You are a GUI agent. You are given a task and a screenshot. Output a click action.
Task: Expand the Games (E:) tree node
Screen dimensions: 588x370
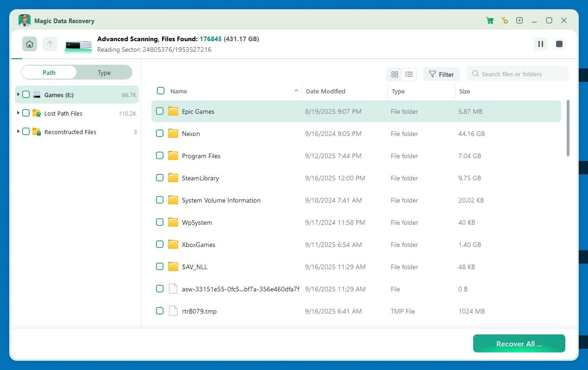pos(19,94)
